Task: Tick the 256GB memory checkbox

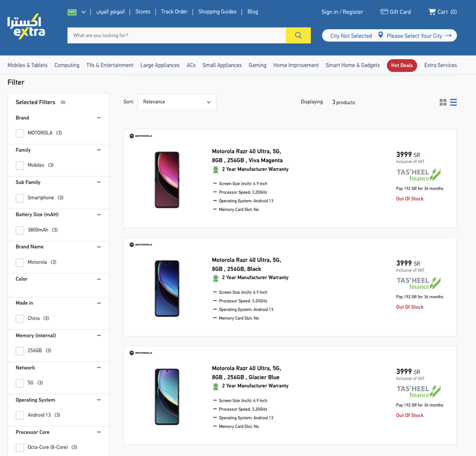Action: [20, 351]
